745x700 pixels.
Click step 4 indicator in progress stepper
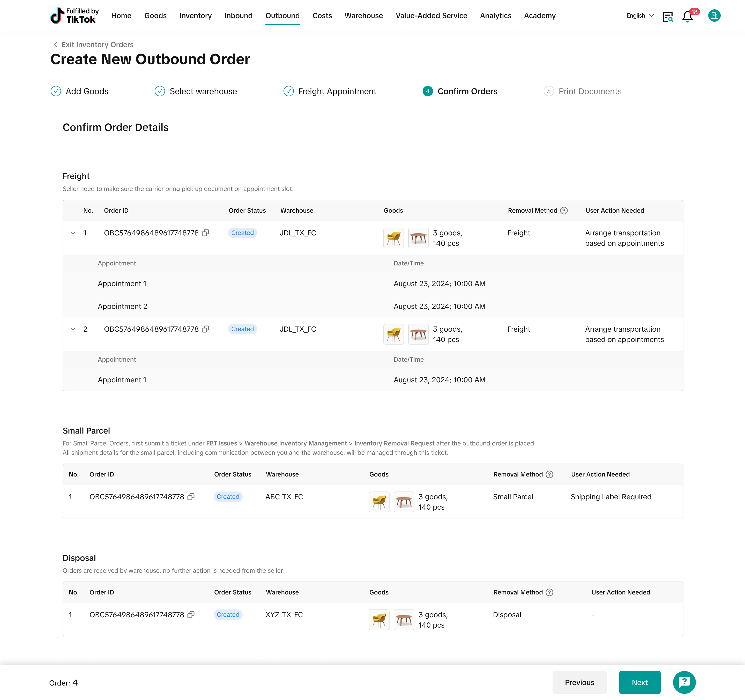(x=428, y=91)
